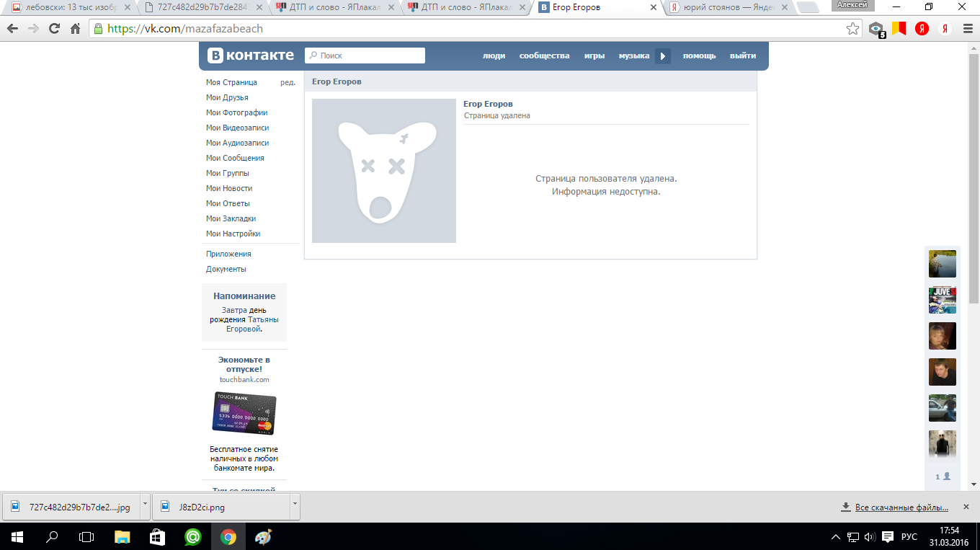This screenshot has width=980, height=550.
Task: Go to the browser home page
Action: [x=75, y=29]
